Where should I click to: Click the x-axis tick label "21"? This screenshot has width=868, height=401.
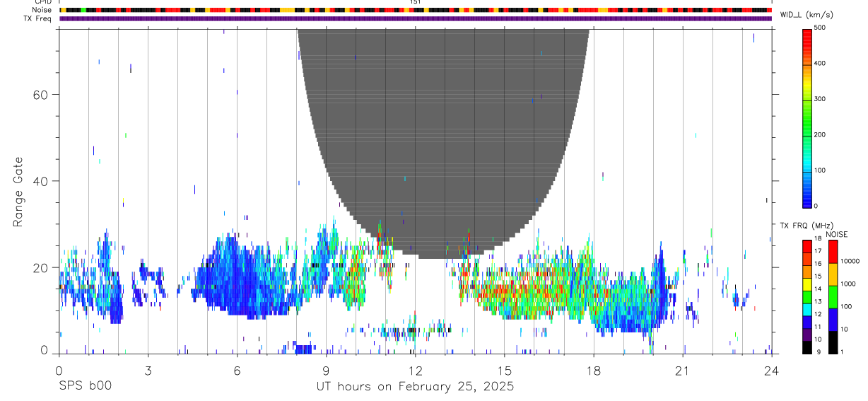point(682,370)
